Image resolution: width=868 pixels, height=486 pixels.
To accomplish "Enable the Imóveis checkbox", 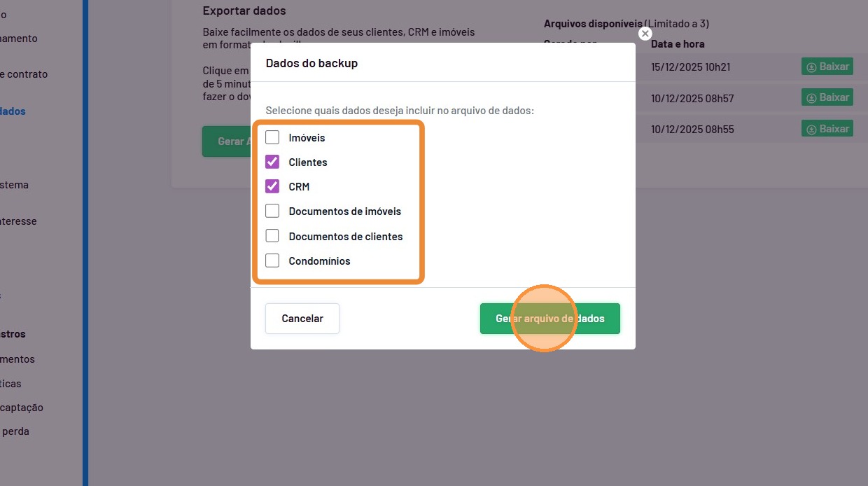I will coord(272,137).
